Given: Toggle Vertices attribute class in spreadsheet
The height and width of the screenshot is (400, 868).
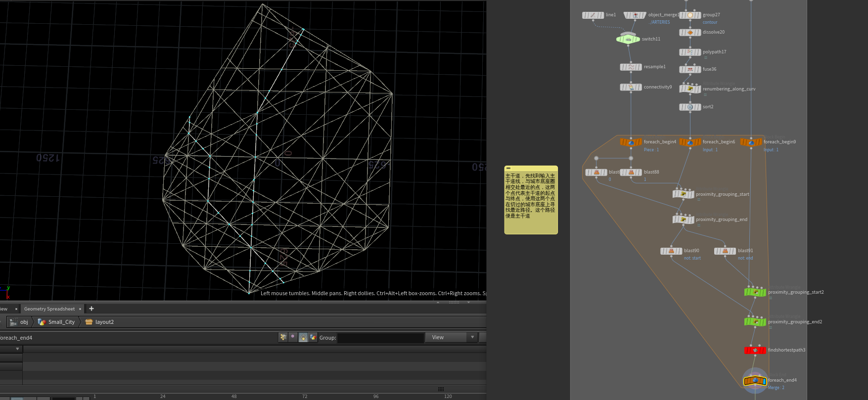Looking at the screenshot, I should point(293,337).
